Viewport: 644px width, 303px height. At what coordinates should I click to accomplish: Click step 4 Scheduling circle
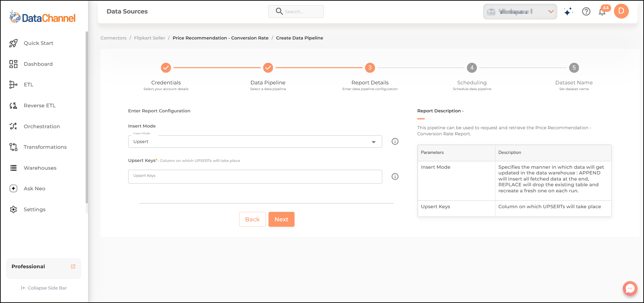click(472, 68)
